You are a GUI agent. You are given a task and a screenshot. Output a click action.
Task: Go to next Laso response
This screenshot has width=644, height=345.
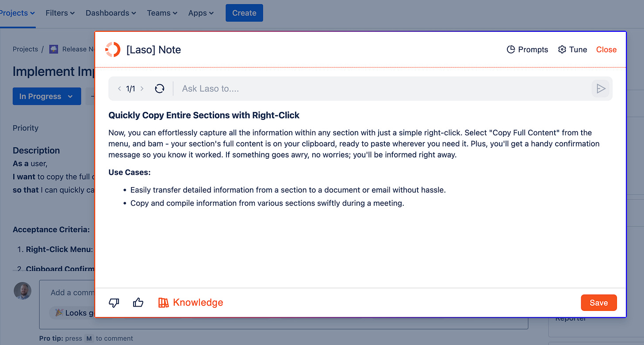pyautogui.click(x=142, y=88)
